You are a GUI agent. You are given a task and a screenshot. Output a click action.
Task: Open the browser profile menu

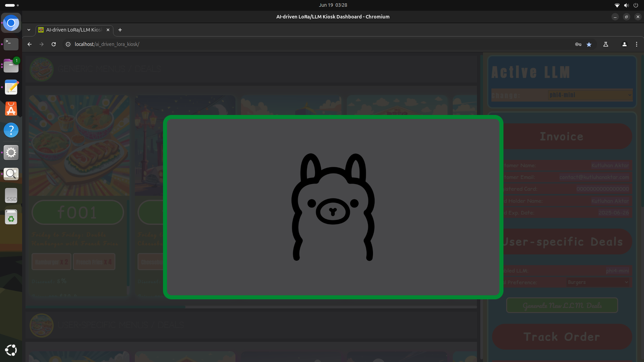(x=625, y=44)
